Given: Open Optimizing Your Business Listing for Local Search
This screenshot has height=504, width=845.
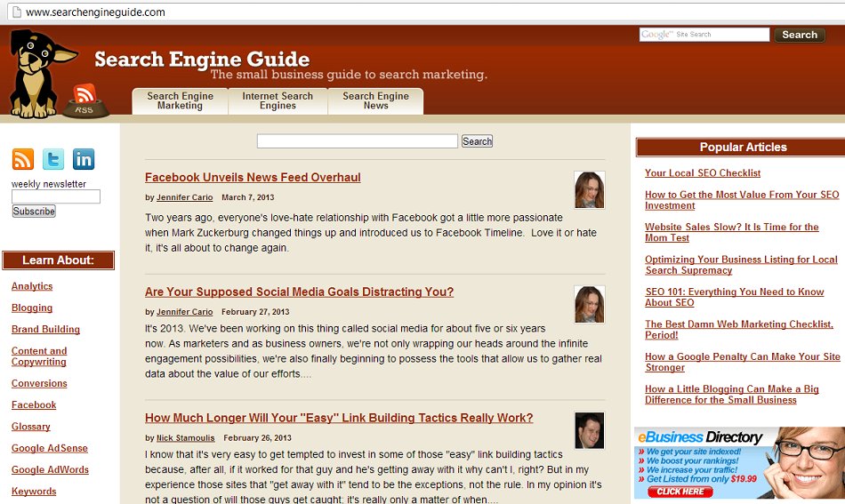Looking at the screenshot, I should point(742,264).
